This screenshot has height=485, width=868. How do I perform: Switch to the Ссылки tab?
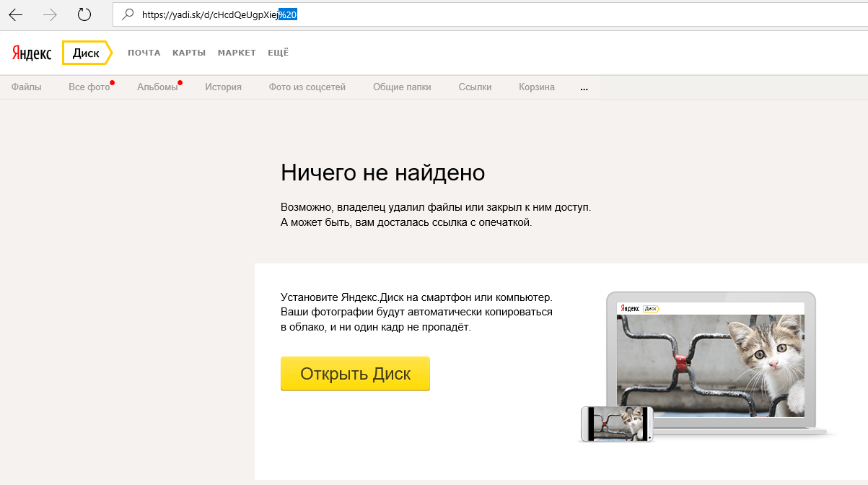pos(475,87)
